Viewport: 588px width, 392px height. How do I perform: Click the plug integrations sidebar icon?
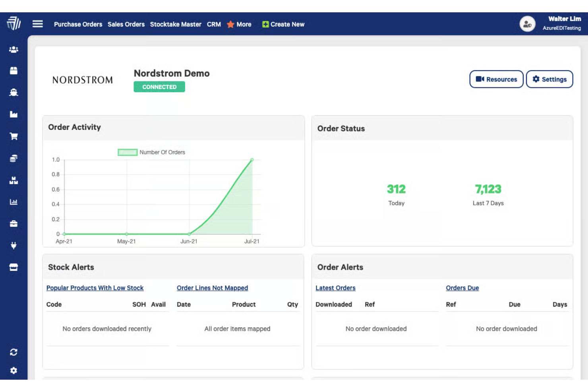tap(14, 245)
